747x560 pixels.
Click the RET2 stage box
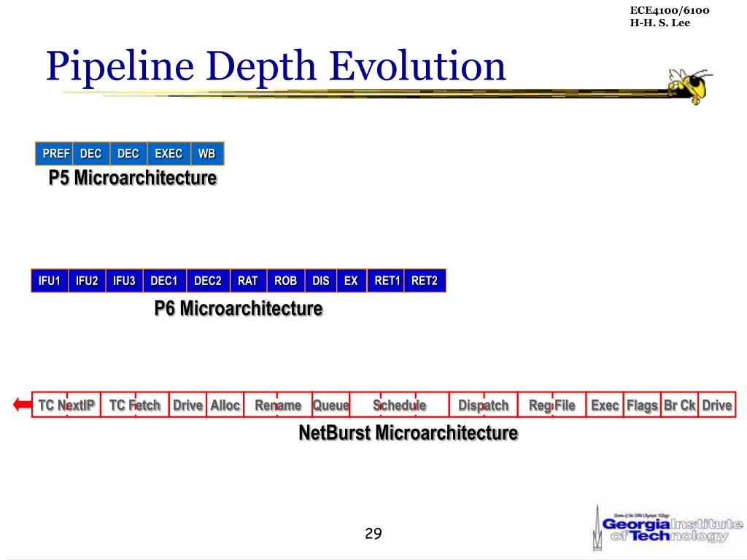[x=425, y=281]
